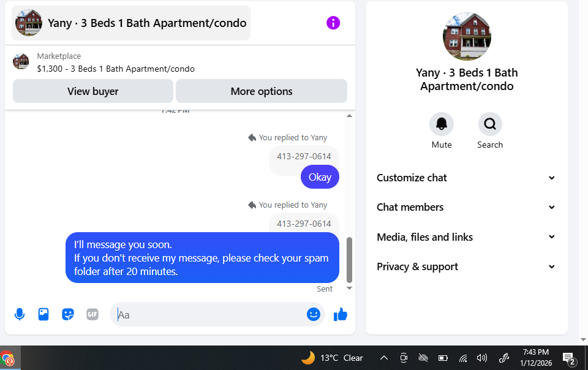Expand the Customize chat section
588x370 pixels.
click(466, 178)
